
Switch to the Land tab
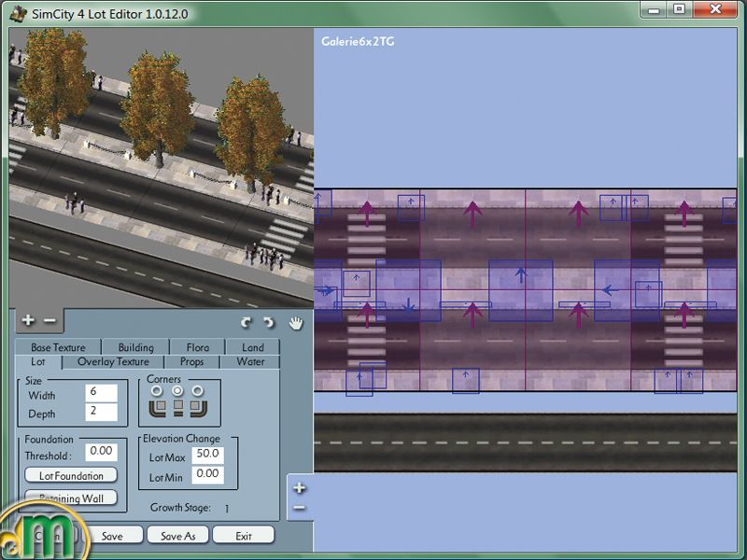pos(252,347)
